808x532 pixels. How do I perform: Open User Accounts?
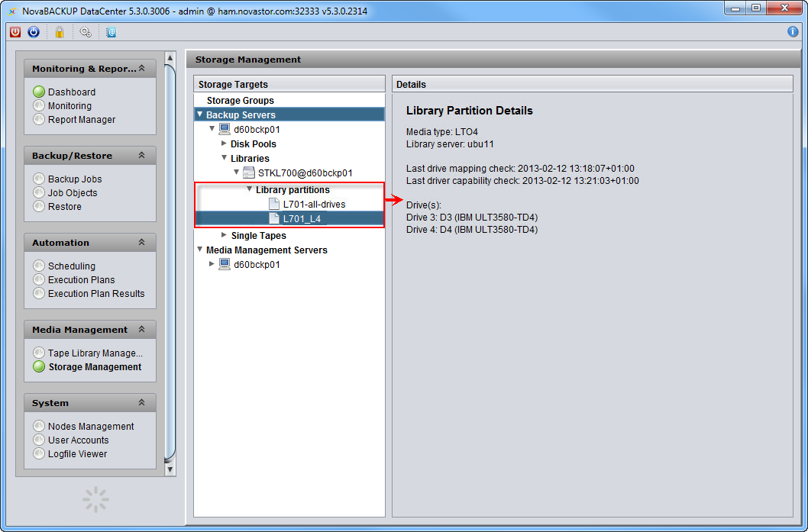[79, 440]
